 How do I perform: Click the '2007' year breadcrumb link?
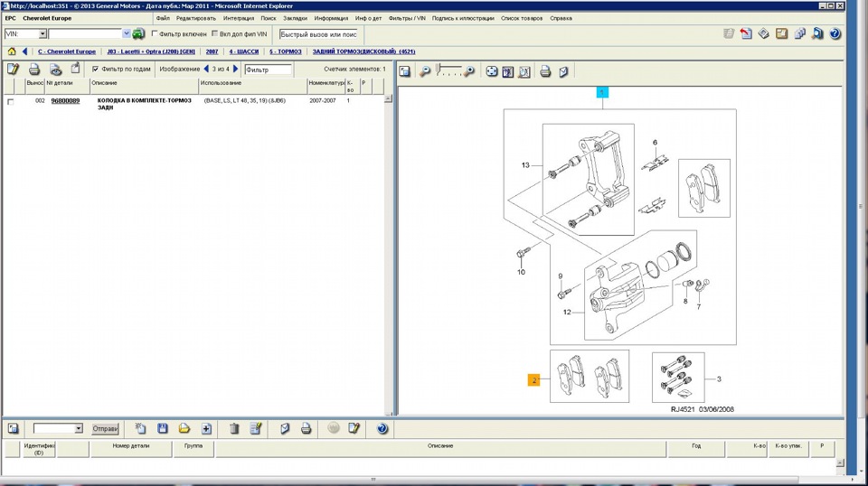click(212, 51)
